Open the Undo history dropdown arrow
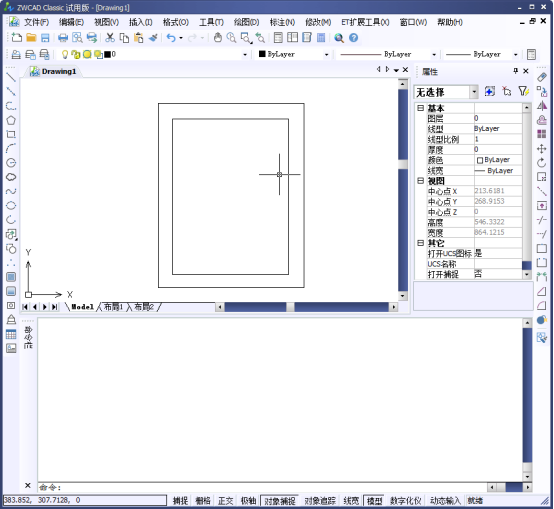 pyautogui.click(x=181, y=38)
